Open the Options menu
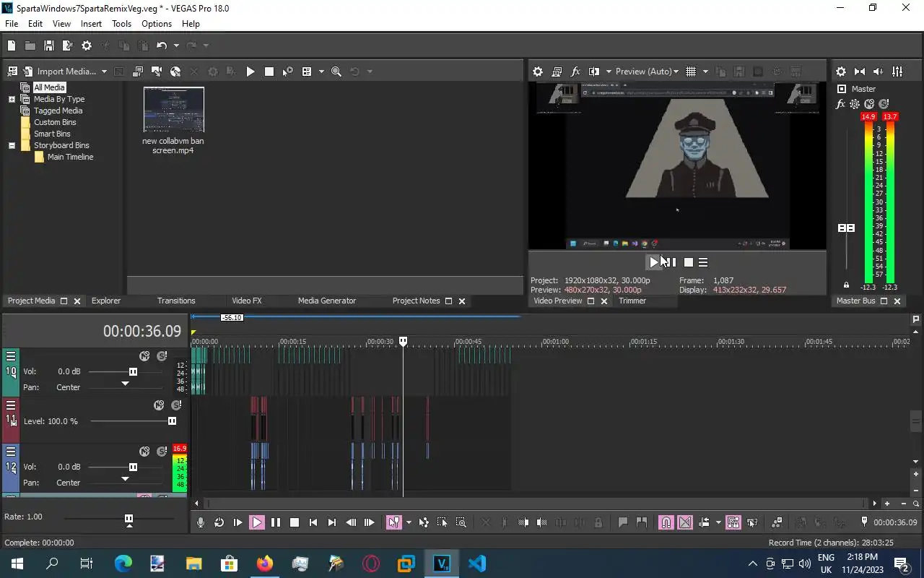The width and height of the screenshot is (924, 578). point(157,24)
